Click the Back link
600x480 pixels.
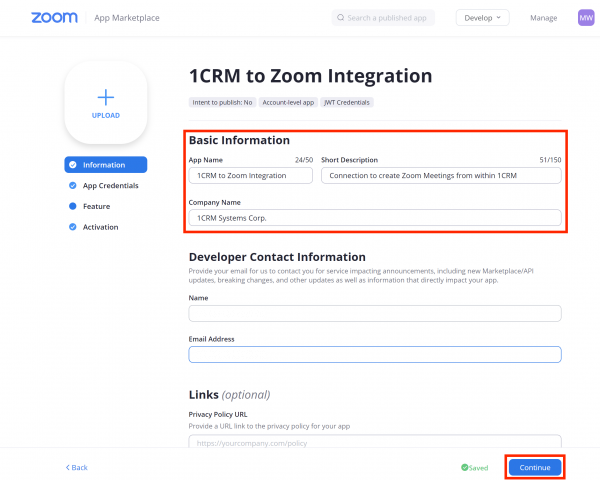pos(77,467)
